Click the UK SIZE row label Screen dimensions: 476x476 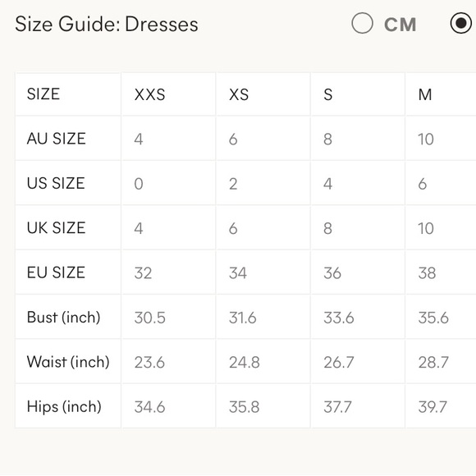[56, 227]
